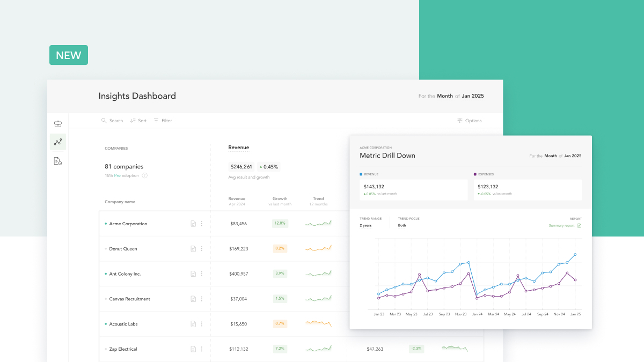
Task: Open the Options settings
Action: 470,121
